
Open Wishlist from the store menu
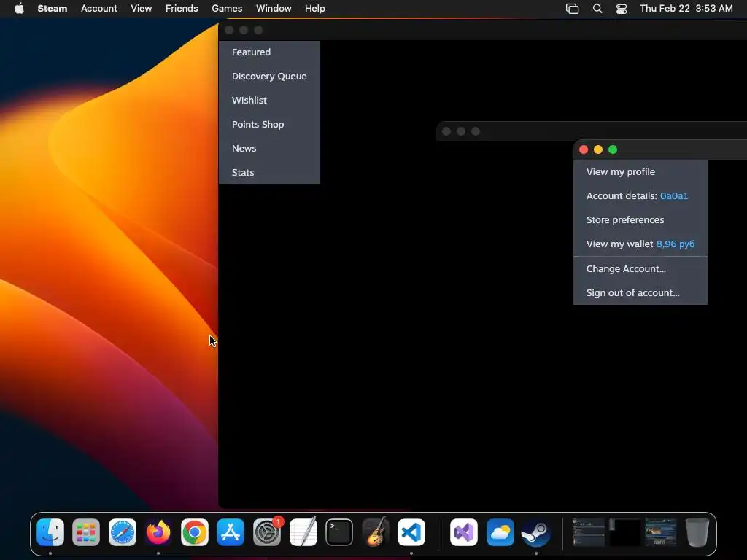click(269, 101)
